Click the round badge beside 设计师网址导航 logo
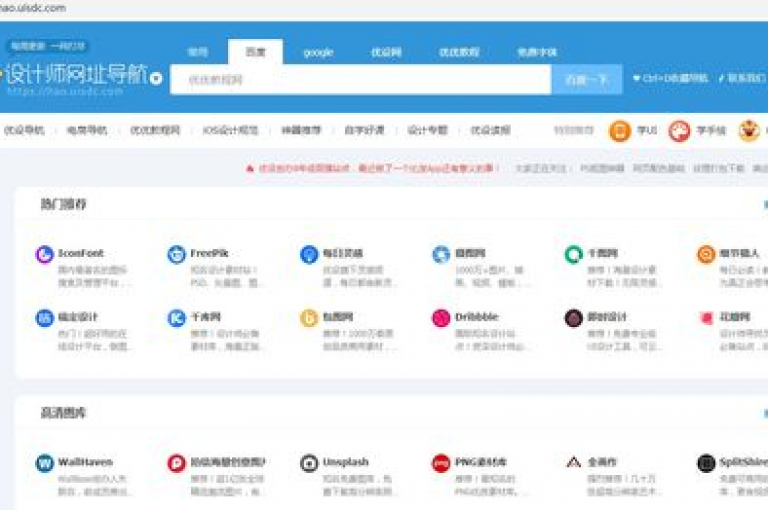Screen dimensions: 768x510 [x=156, y=78]
